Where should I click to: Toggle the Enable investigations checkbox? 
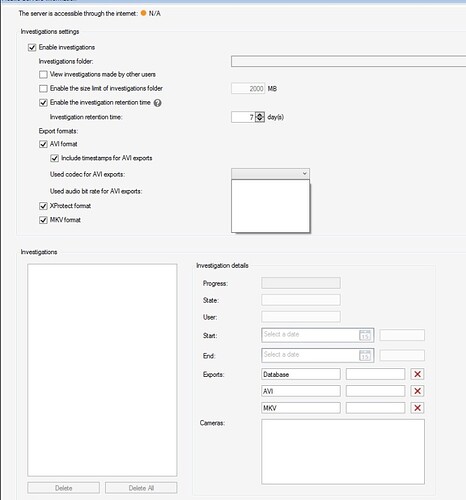[x=32, y=48]
